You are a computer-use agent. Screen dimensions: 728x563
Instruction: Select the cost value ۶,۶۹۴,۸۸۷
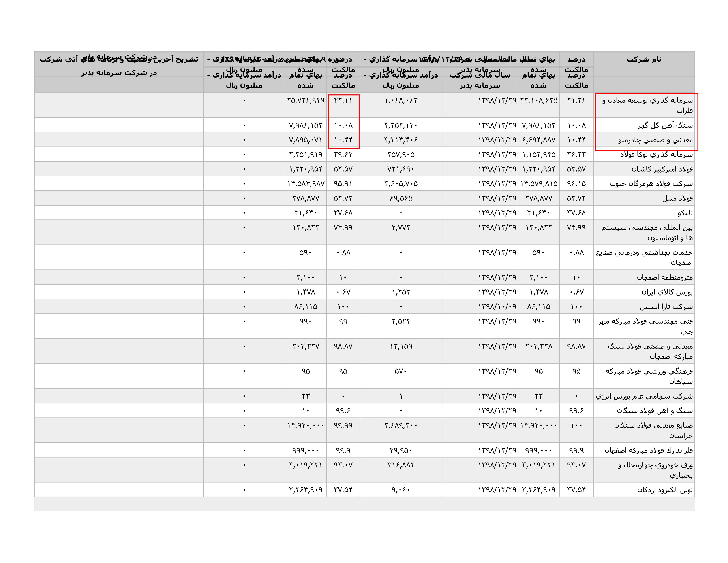click(x=539, y=140)
